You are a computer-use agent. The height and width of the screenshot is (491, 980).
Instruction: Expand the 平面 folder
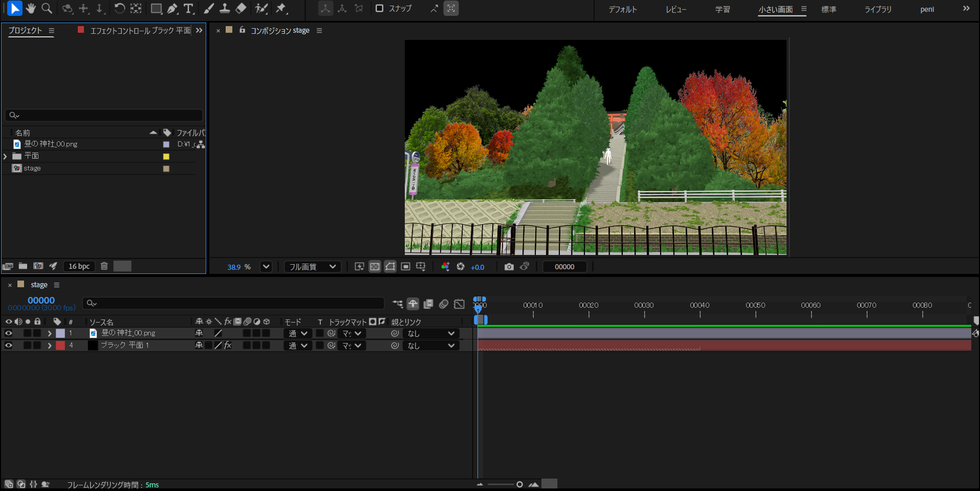pos(6,156)
